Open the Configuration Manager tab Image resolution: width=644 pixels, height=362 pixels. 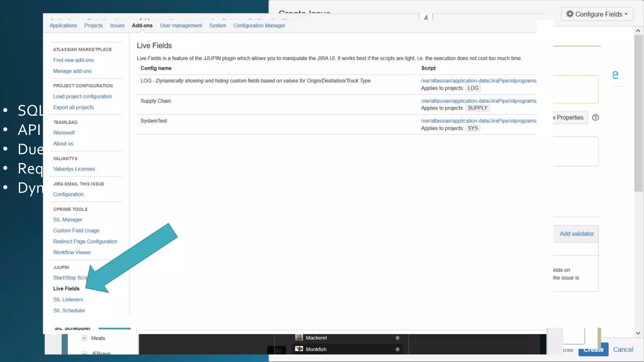coord(259,25)
